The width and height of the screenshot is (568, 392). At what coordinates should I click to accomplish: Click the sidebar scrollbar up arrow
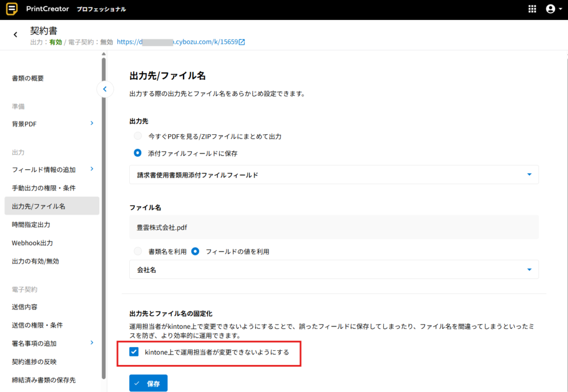click(104, 54)
